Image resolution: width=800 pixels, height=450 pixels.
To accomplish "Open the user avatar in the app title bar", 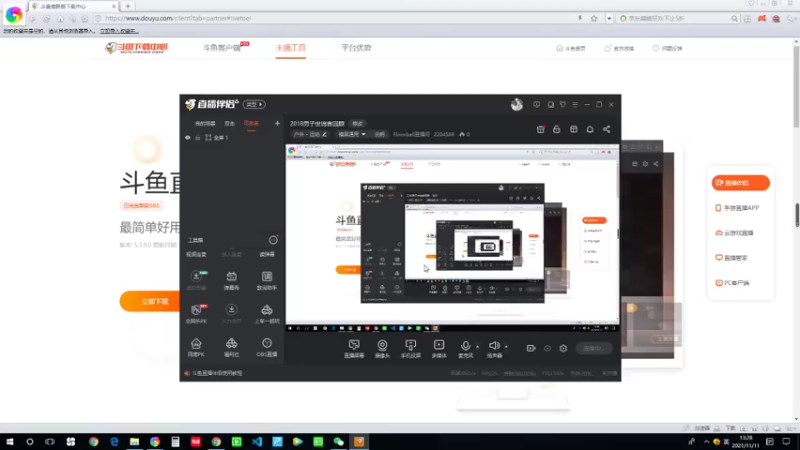I will (517, 105).
